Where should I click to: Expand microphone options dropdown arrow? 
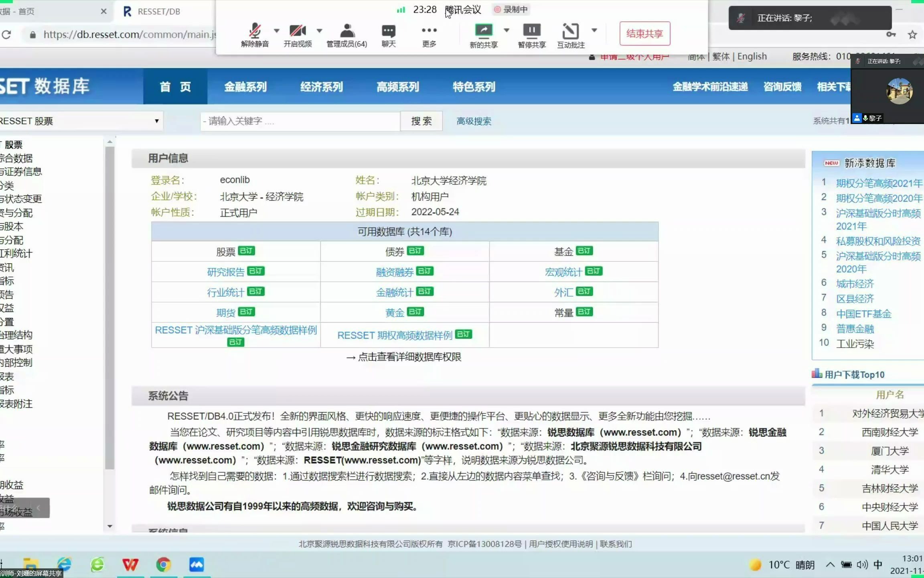click(x=276, y=30)
